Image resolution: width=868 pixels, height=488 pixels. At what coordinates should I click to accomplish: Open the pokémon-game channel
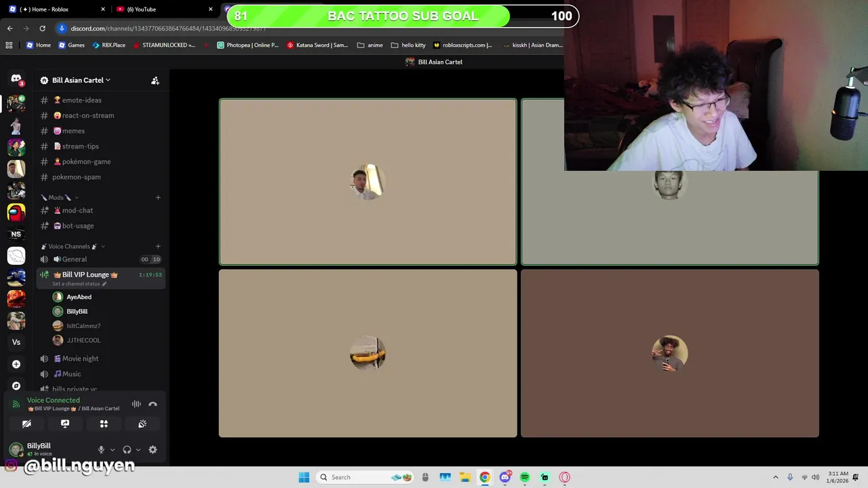101,161
